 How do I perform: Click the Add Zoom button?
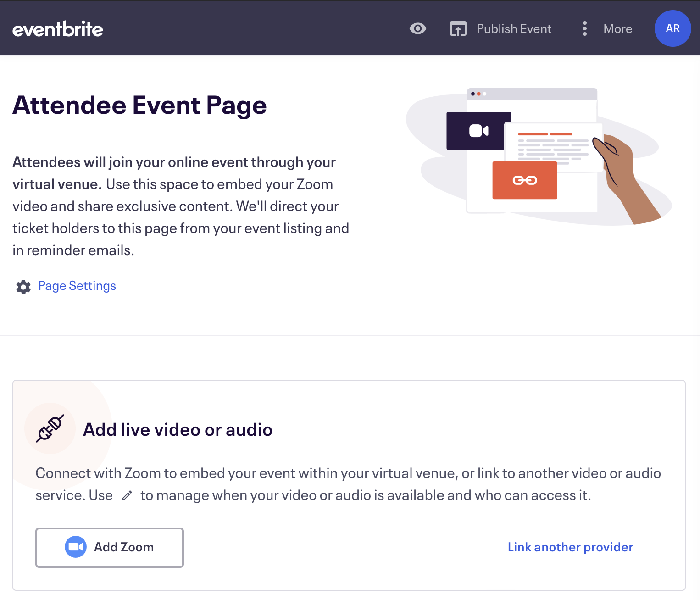pos(110,547)
